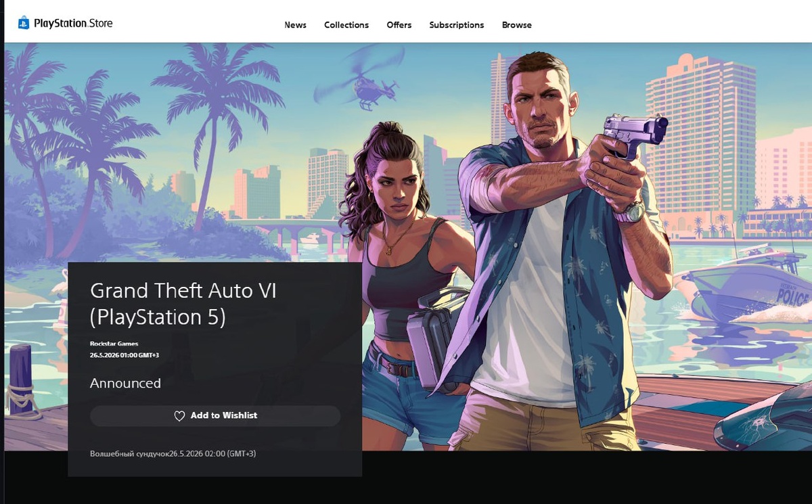Open the Collections page
812x504 pixels.
(346, 25)
